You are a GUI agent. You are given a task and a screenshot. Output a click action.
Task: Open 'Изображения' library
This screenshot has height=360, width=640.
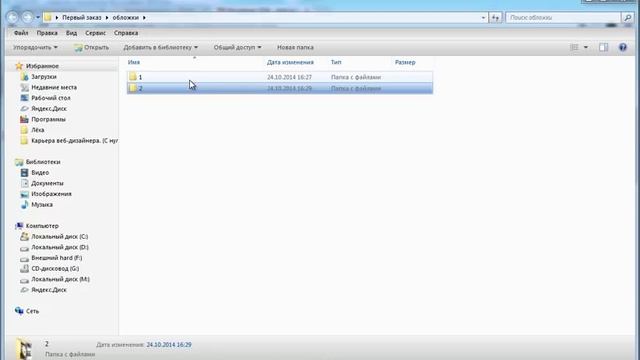pyautogui.click(x=51, y=194)
